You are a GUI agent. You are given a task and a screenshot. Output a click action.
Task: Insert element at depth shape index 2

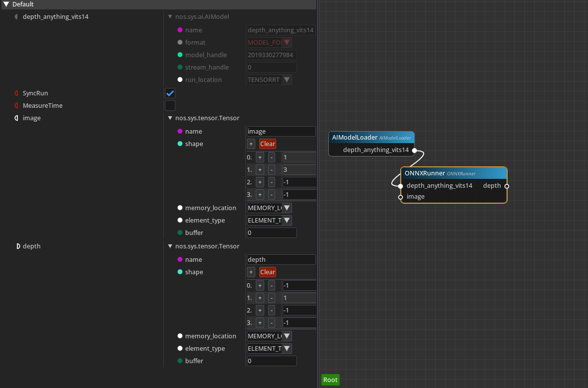tap(260, 310)
